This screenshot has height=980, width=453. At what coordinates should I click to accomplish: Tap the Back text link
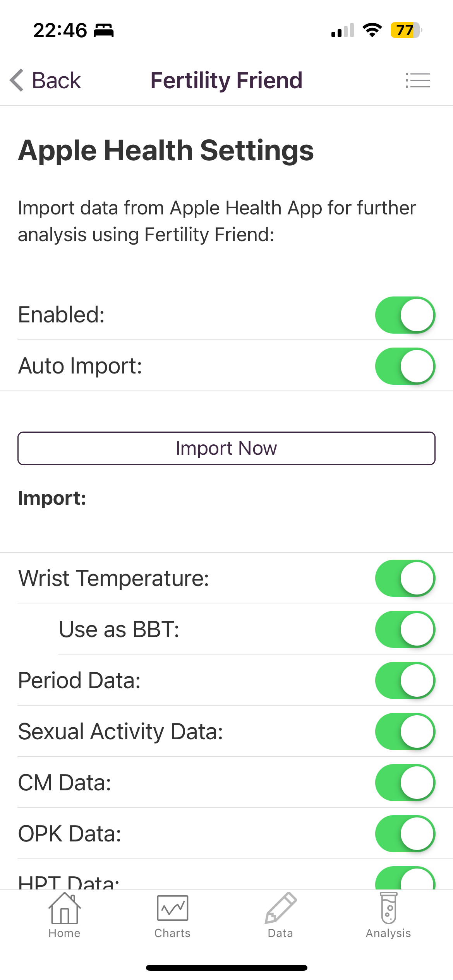tap(57, 81)
